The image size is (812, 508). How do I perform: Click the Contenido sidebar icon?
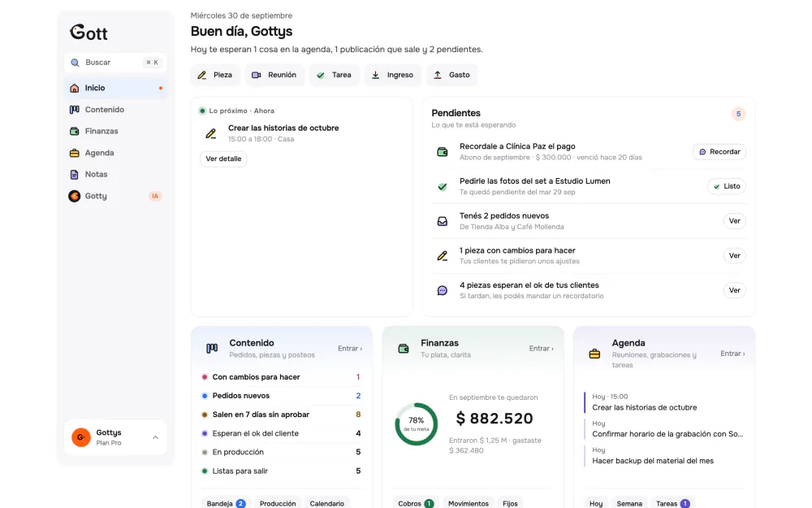coord(75,110)
